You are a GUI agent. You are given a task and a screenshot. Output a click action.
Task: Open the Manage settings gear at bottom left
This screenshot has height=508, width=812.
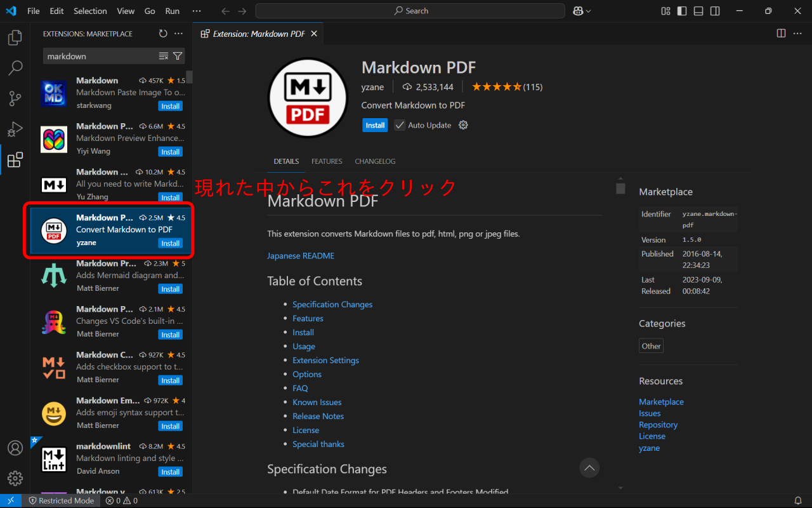[x=15, y=478]
